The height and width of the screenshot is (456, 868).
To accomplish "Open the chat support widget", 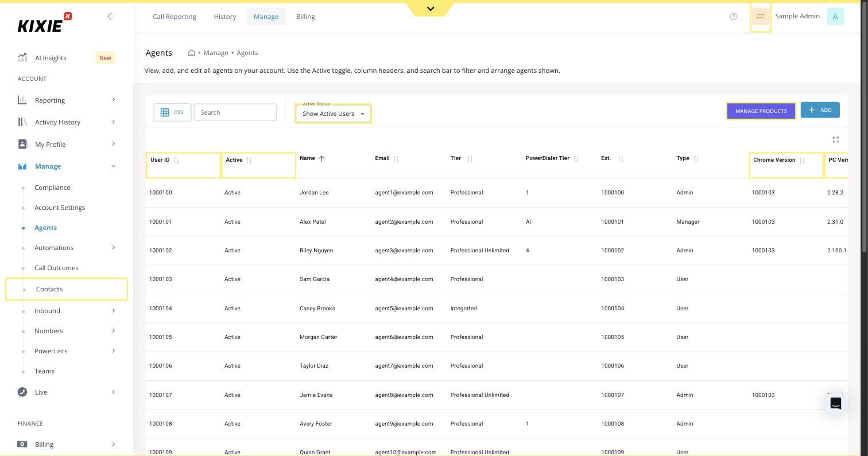I will [x=836, y=404].
